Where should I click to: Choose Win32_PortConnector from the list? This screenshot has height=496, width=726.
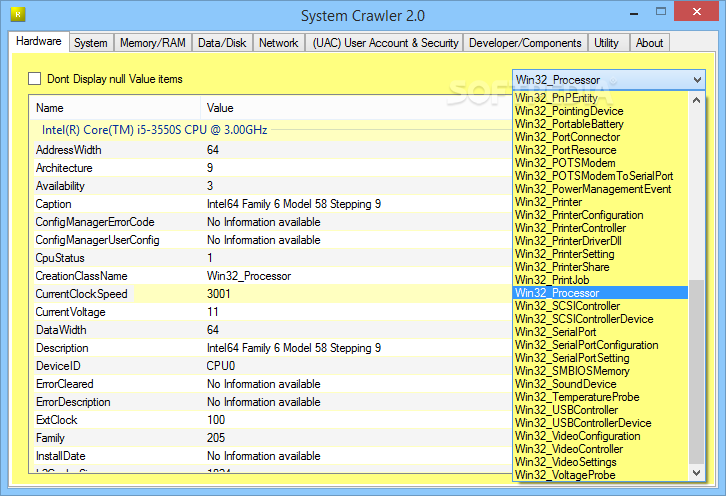[x=601, y=137]
